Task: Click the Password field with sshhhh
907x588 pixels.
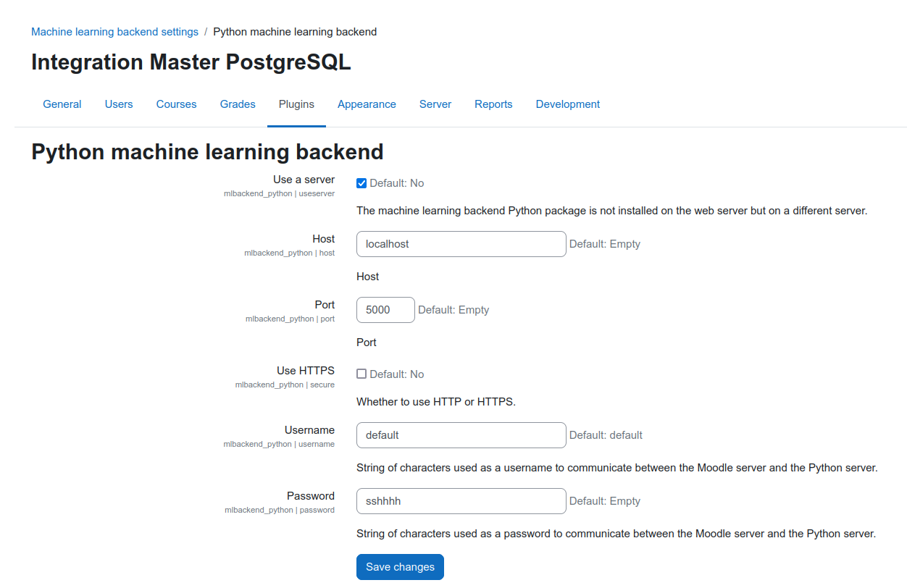Action: (461, 501)
